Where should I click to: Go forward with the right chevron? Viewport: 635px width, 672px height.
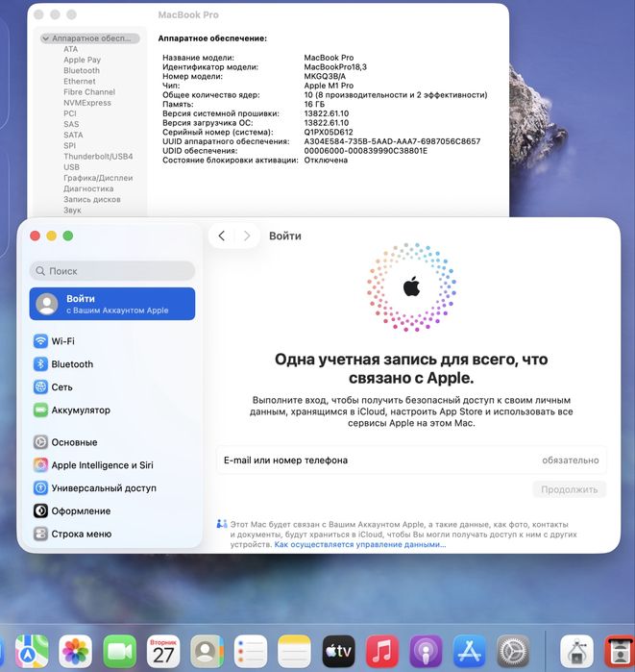click(247, 236)
